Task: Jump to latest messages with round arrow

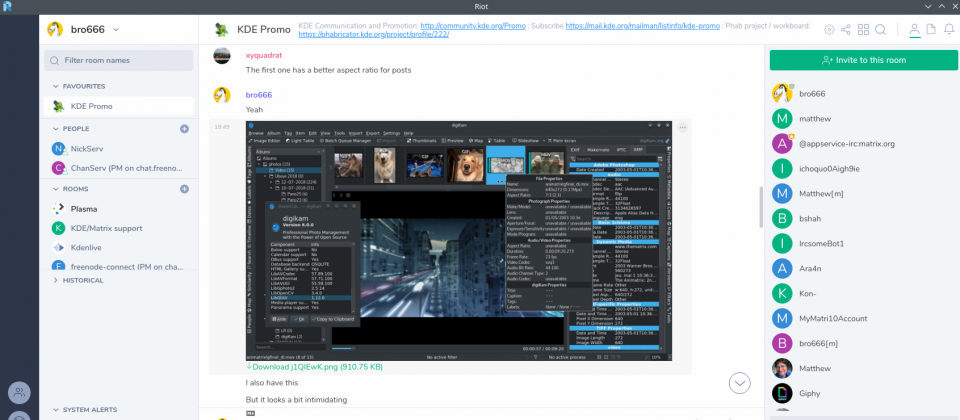Action: [x=740, y=383]
